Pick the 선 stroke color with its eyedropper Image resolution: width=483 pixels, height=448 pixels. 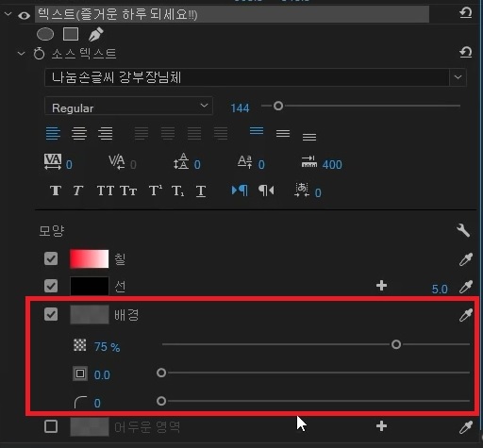point(466,287)
